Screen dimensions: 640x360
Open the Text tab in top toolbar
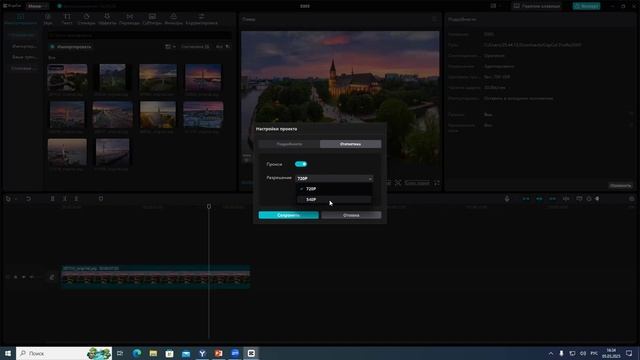[x=67, y=19]
